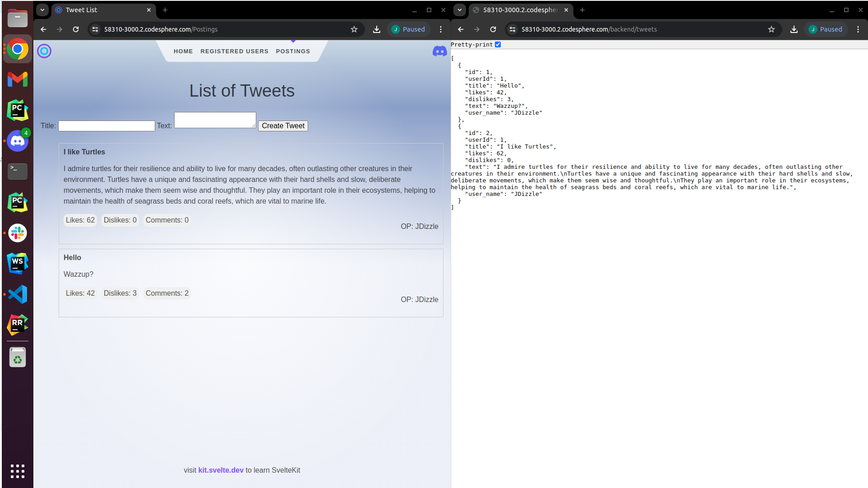Open WebStorm from the dock
Screen dimensions: 868x488
[x=17, y=263]
